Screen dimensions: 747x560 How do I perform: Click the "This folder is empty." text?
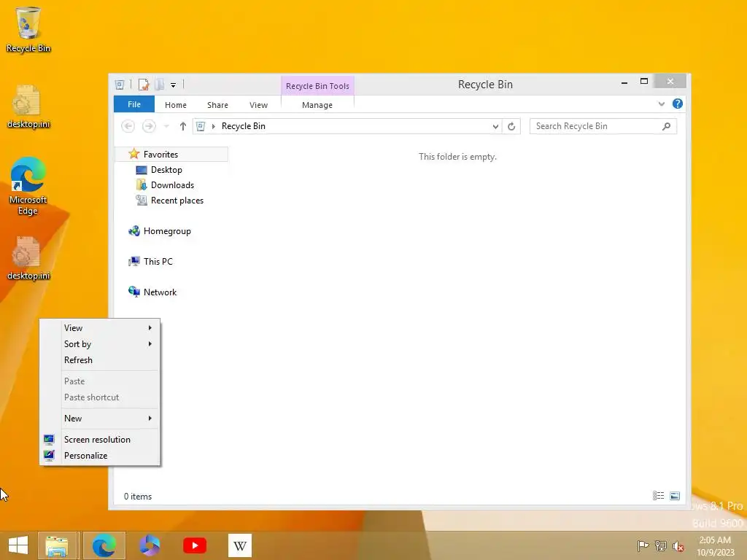457,157
